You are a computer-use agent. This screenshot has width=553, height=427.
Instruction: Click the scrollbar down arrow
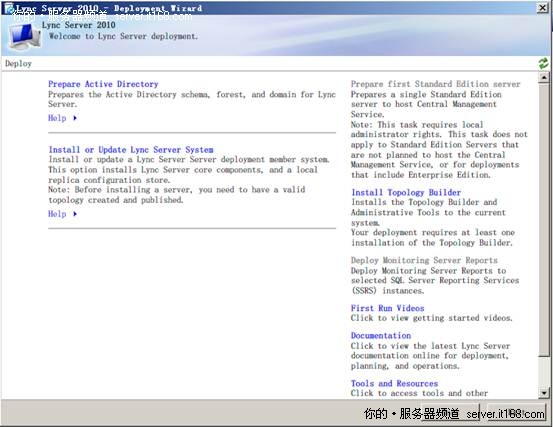click(544, 392)
